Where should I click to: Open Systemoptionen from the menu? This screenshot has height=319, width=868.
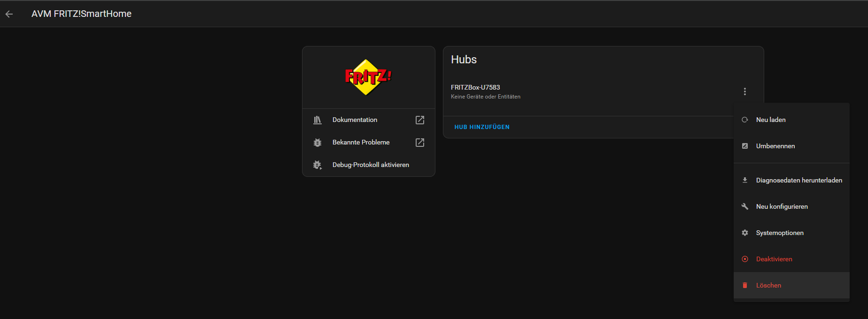(791, 233)
